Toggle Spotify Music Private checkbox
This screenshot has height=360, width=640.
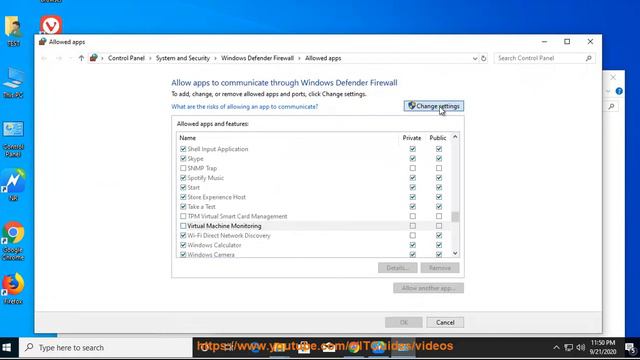tap(413, 178)
